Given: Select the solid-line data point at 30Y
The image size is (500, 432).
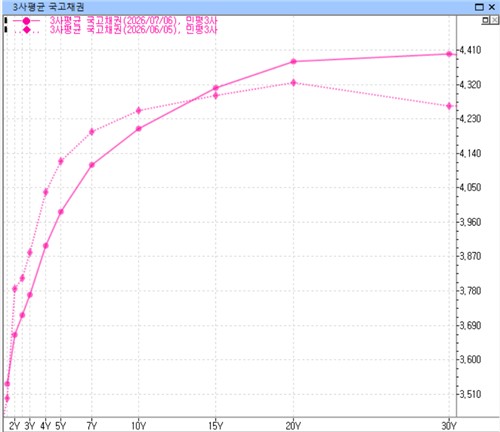Looking at the screenshot, I should coord(449,54).
